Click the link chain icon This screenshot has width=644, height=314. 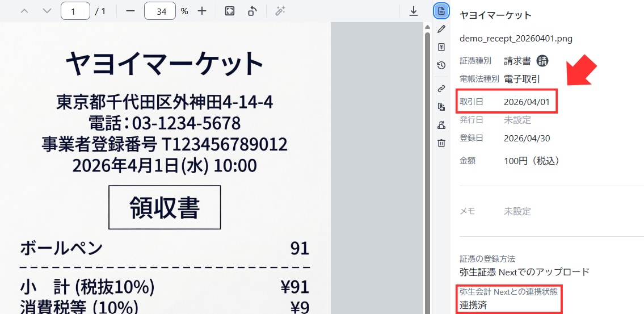[441, 88]
